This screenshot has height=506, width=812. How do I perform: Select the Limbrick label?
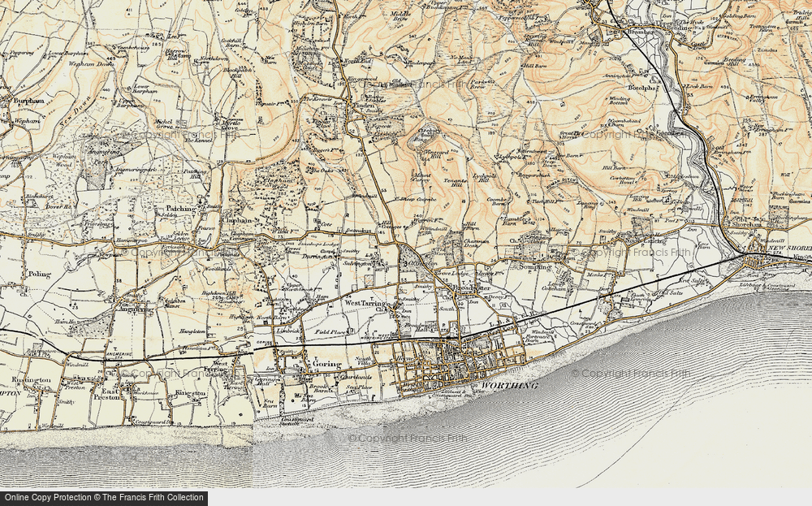[x=287, y=331]
